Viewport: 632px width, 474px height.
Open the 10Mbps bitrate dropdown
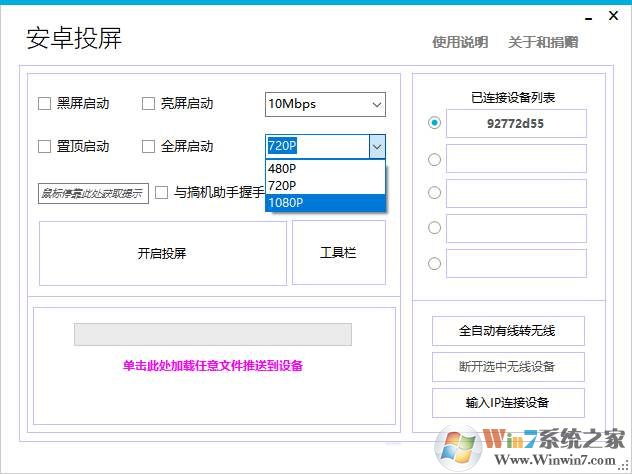click(x=325, y=104)
